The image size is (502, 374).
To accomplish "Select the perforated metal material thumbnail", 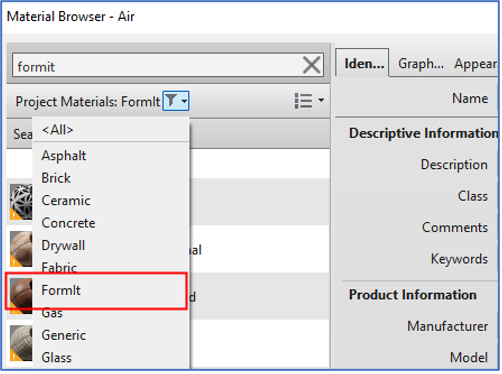I will [x=21, y=202].
